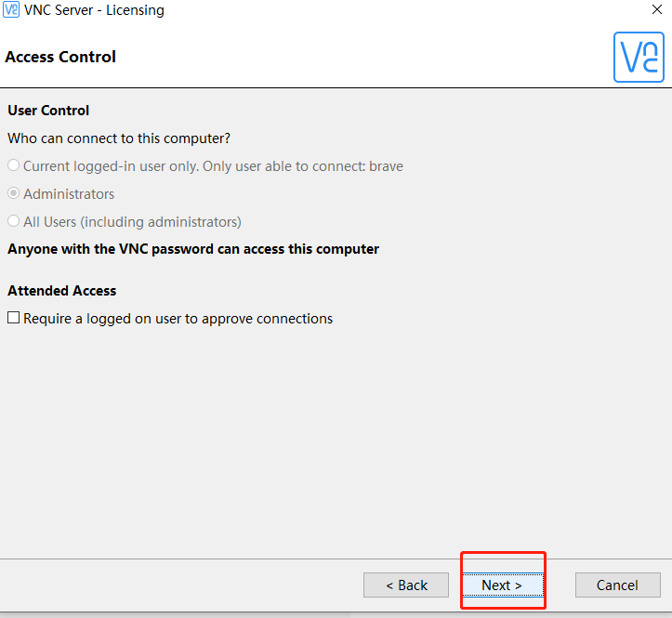The height and width of the screenshot is (618, 672).
Task: Select All Users (including administrators) radio button
Action: pyautogui.click(x=14, y=222)
